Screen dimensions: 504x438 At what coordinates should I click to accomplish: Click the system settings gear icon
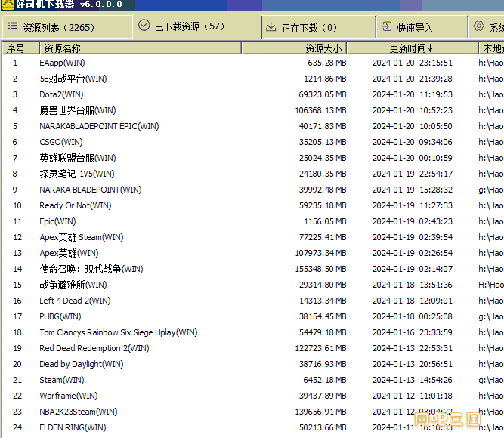coord(478,26)
